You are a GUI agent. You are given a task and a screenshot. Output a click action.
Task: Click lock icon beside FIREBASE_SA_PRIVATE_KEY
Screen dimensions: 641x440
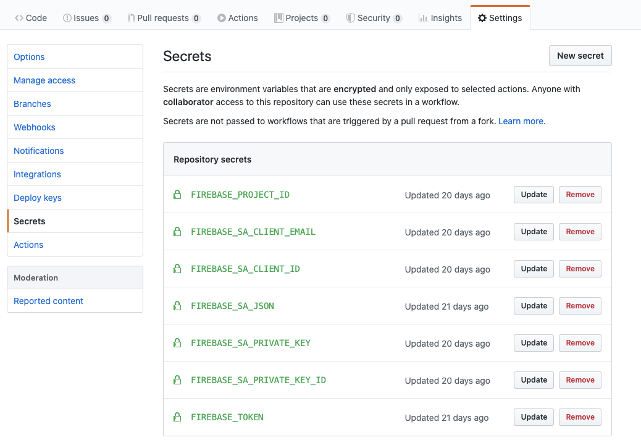pos(177,343)
